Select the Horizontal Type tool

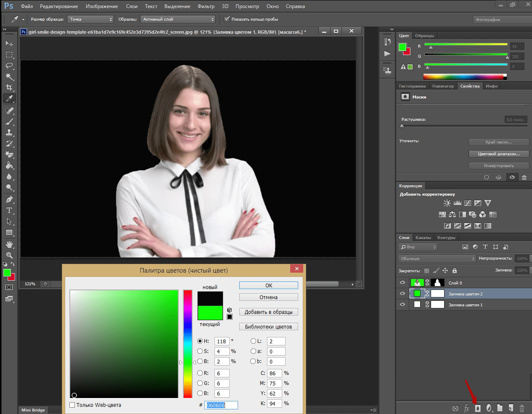pyautogui.click(x=9, y=210)
